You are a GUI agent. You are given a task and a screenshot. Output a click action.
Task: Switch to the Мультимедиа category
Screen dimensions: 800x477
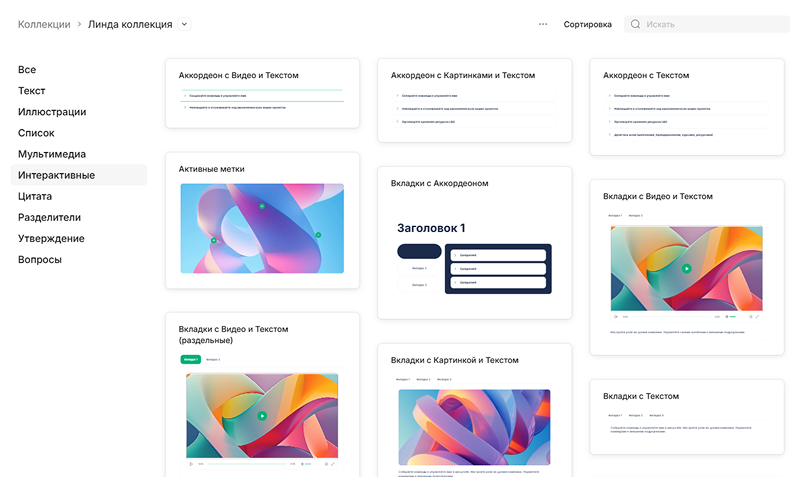click(x=51, y=154)
